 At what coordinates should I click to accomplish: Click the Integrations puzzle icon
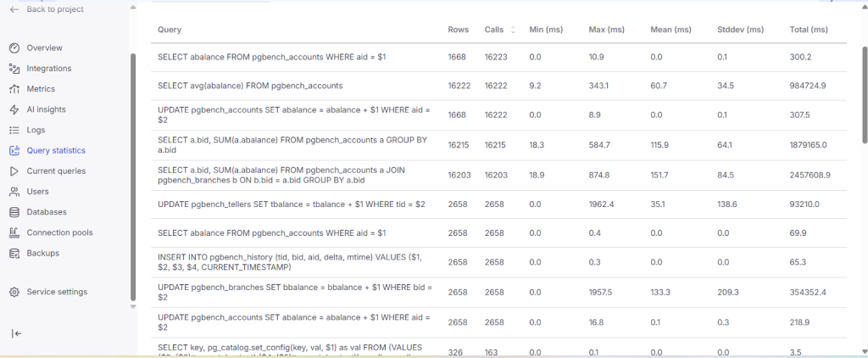14,69
